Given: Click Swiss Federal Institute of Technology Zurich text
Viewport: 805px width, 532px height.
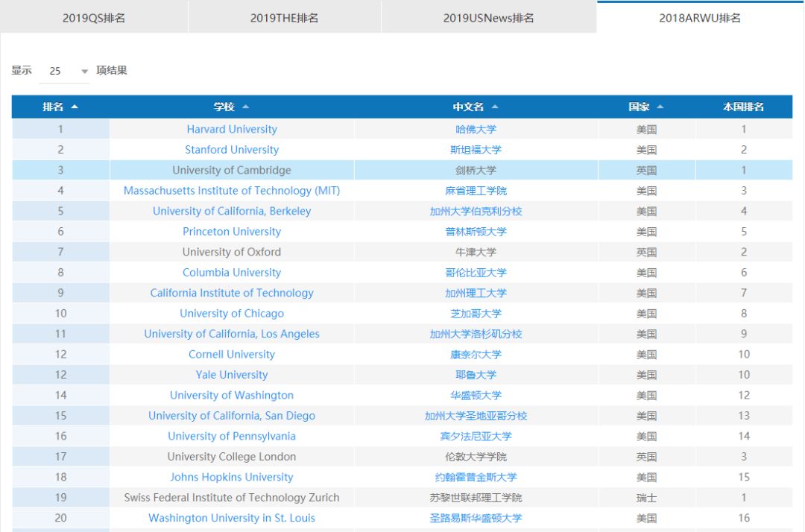Looking at the screenshot, I should coord(232,498).
